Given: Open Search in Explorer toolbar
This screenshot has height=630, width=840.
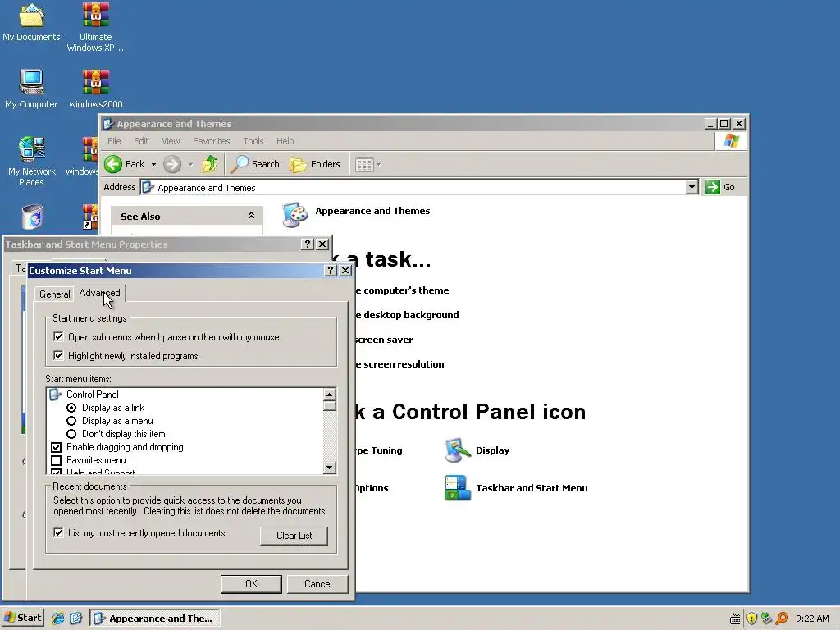Looking at the screenshot, I should click(x=255, y=164).
